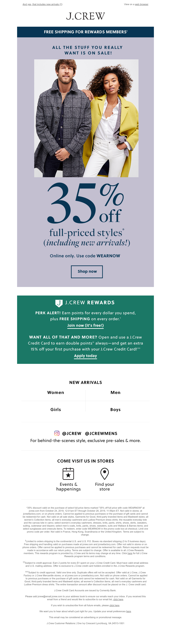
Task: Click the 35% off promotional graphic
Action: click(85, 203)
